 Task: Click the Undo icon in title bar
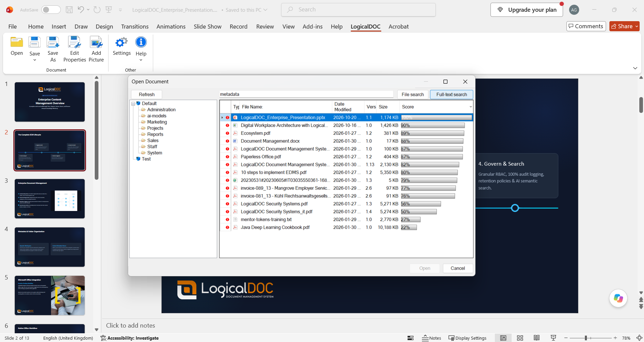coord(81,10)
